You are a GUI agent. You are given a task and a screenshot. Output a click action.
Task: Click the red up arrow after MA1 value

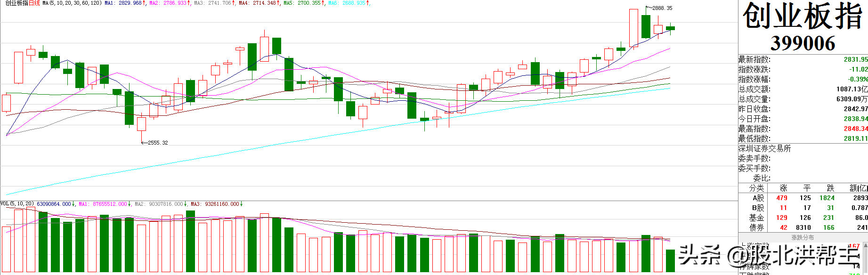(144, 3)
